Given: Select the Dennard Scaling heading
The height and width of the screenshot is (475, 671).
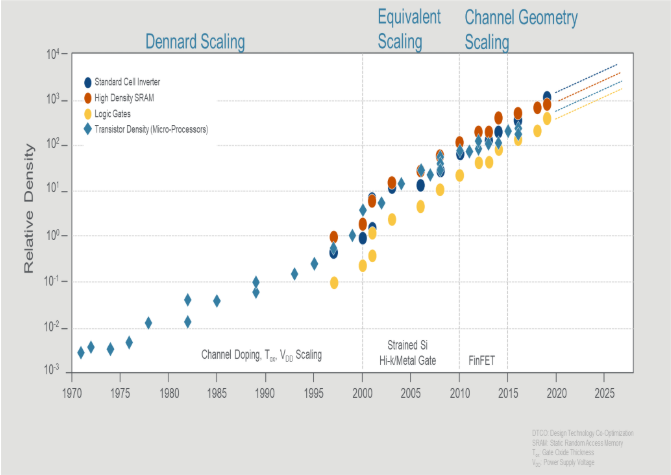Looking at the screenshot, I should pyautogui.click(x=195, y=42).
